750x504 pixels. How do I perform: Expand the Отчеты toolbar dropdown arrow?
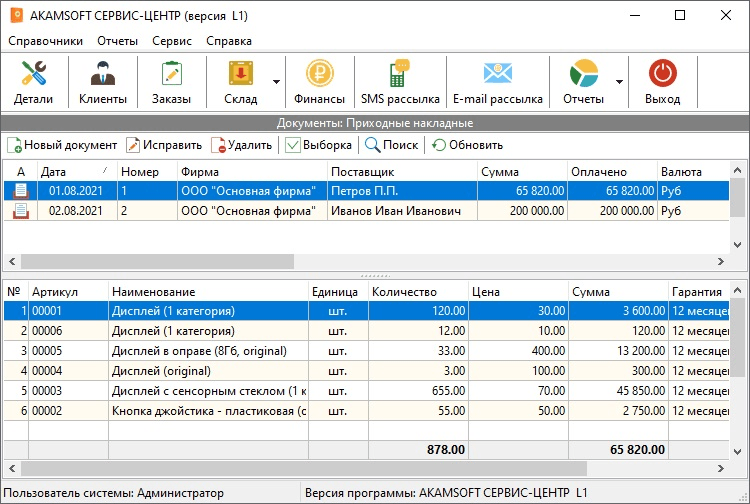pos(620,83)
